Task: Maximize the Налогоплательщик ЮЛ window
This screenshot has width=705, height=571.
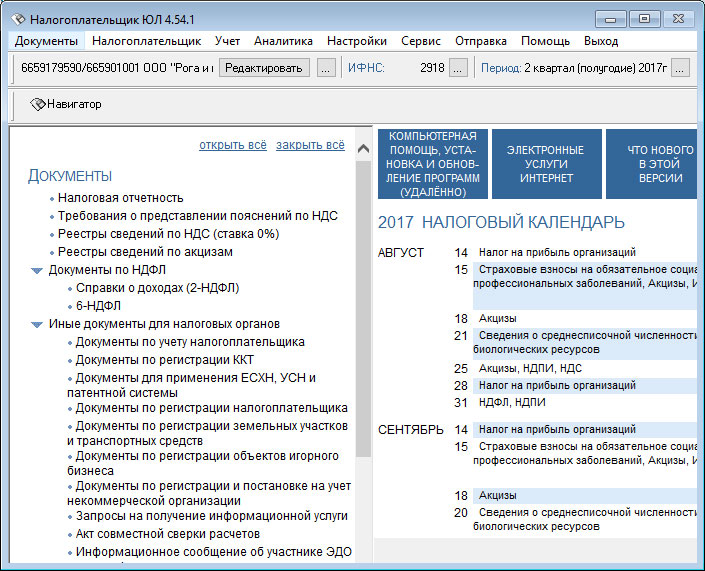Action: tap(644, 19)
